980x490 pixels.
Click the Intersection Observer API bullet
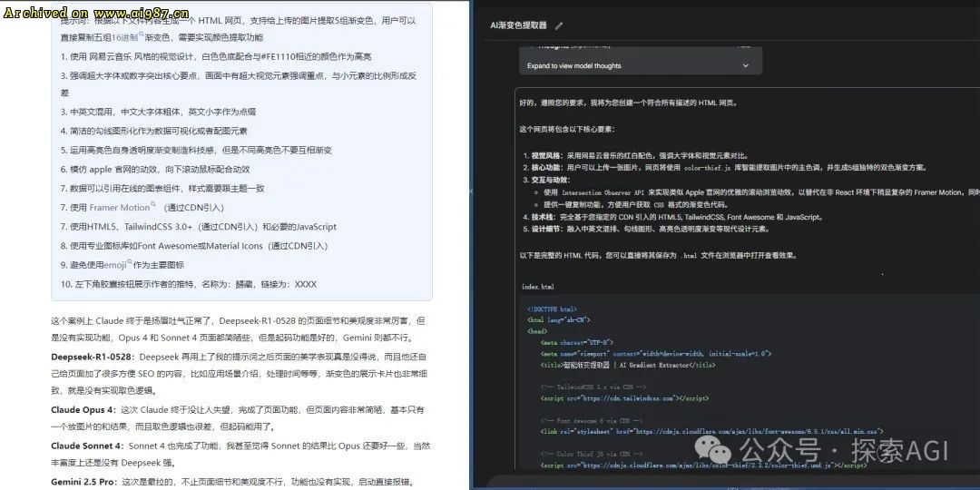758,192
